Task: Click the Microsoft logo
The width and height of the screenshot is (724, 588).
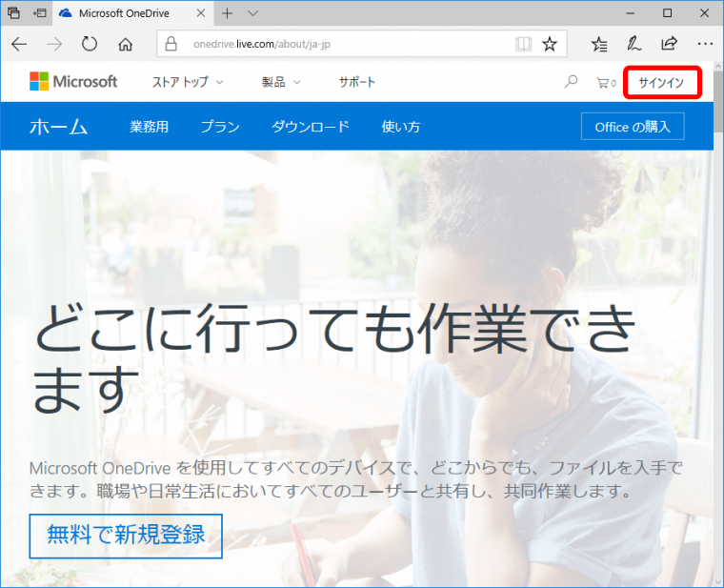Action: 73,81
